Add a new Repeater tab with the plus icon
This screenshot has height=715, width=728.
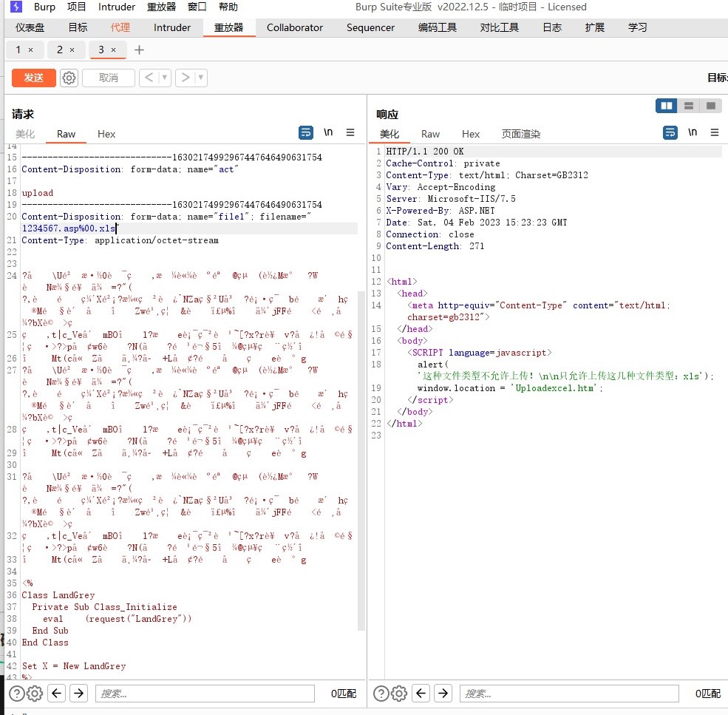139,50
